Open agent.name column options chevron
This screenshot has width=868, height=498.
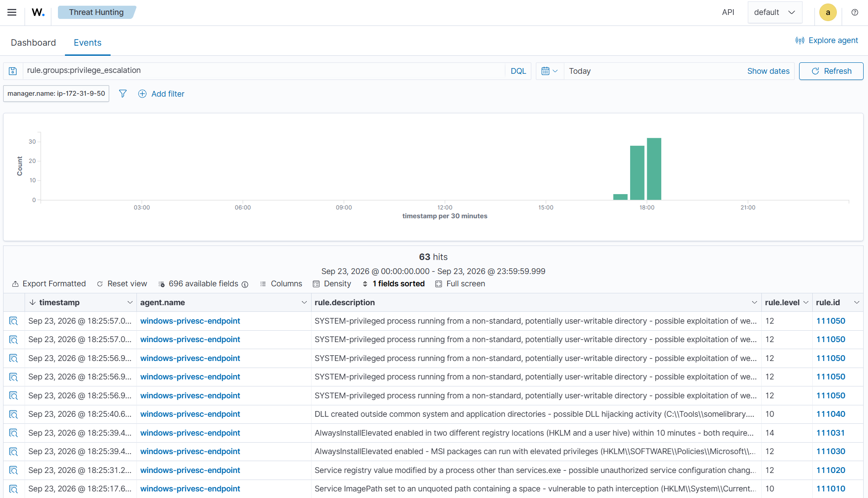click(304, 303)
